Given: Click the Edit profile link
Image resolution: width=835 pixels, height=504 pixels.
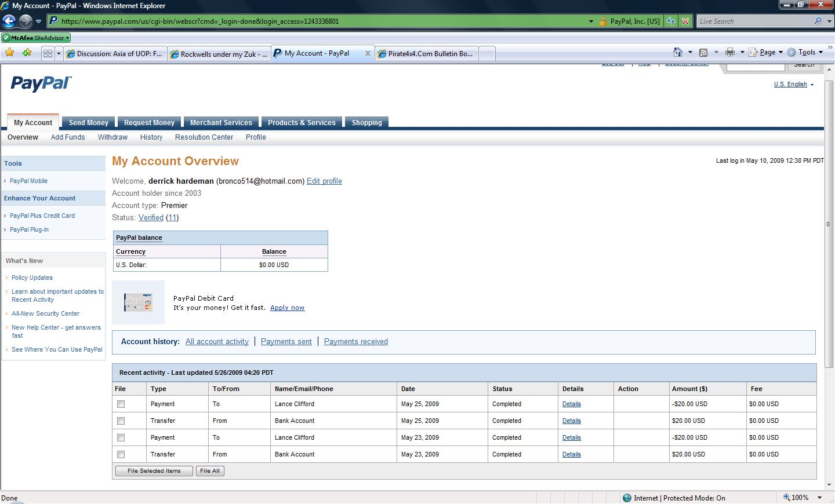Looking at the screenshot, I should click(324, 181).
